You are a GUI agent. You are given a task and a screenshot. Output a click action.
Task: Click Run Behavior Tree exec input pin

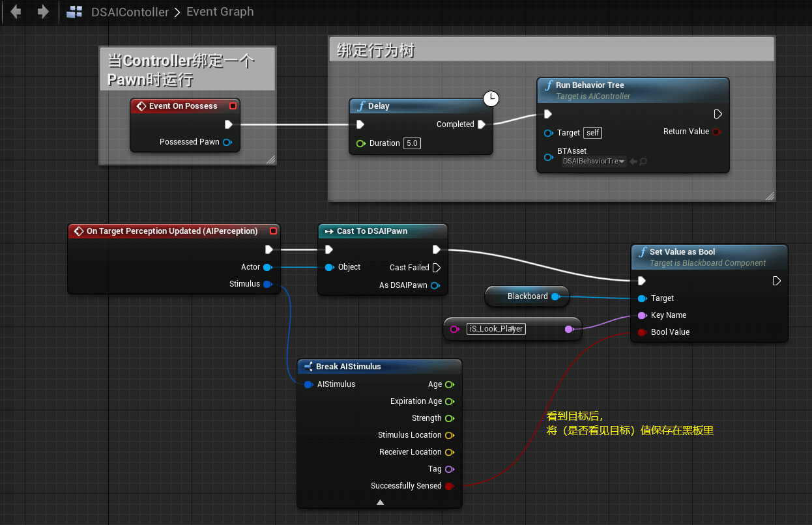coord(548,114)
